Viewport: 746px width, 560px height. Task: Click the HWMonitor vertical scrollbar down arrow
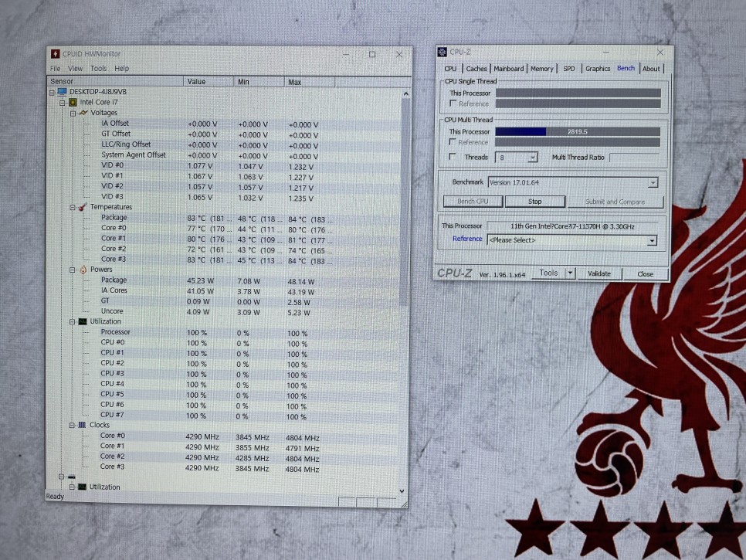click(x=402, y=491)
